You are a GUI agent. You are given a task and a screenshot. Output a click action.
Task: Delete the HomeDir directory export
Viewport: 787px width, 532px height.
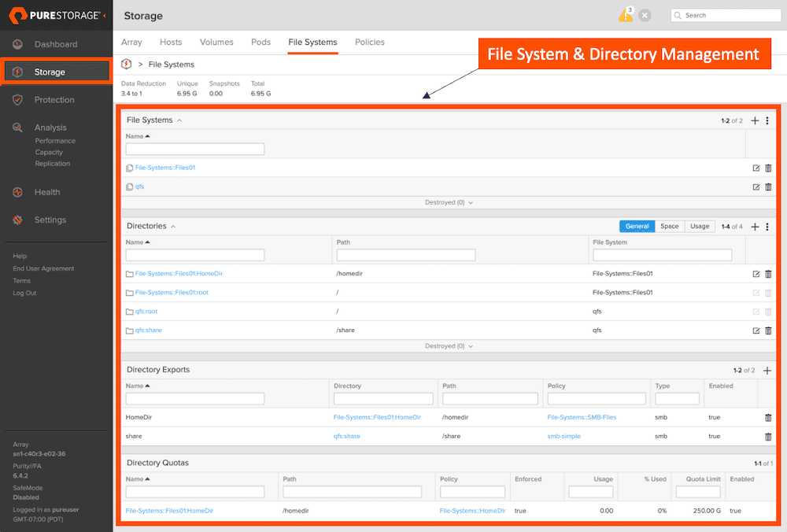[x=768, y=418]
